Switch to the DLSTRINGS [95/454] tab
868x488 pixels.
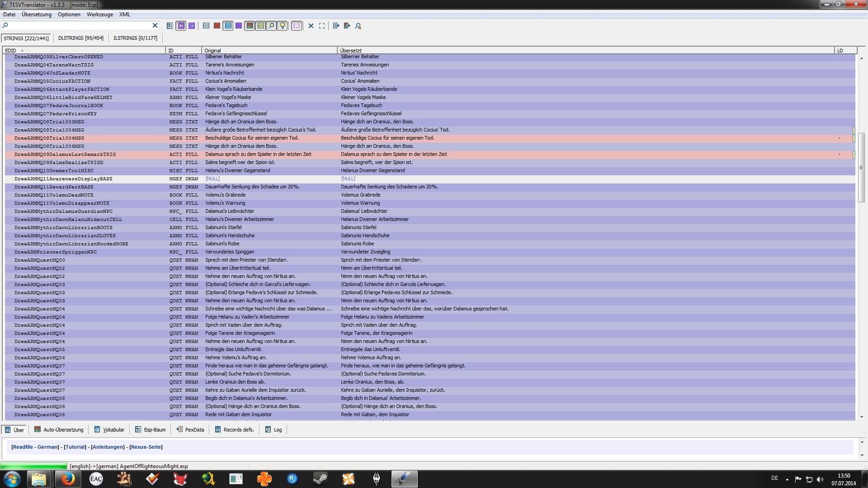click(81, 38)
